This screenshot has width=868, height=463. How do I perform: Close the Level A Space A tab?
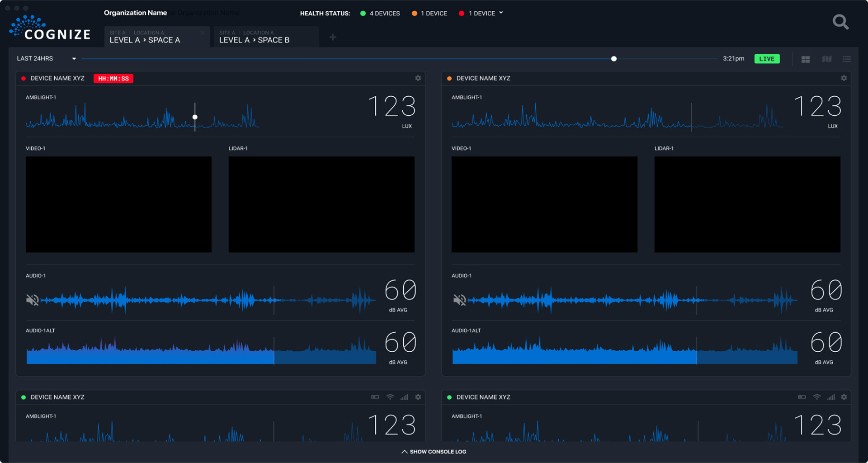pos(203,33)
